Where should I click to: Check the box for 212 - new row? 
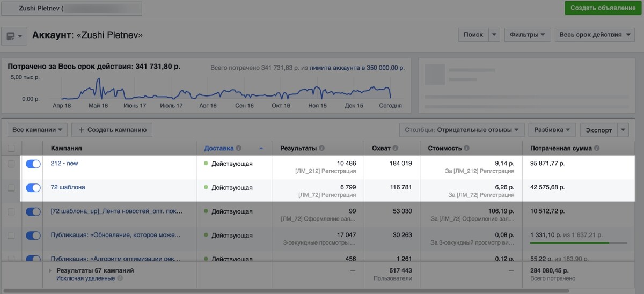tap(11, 164)
